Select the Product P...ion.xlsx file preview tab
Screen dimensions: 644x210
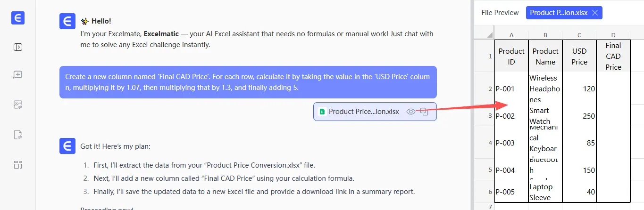559,13
